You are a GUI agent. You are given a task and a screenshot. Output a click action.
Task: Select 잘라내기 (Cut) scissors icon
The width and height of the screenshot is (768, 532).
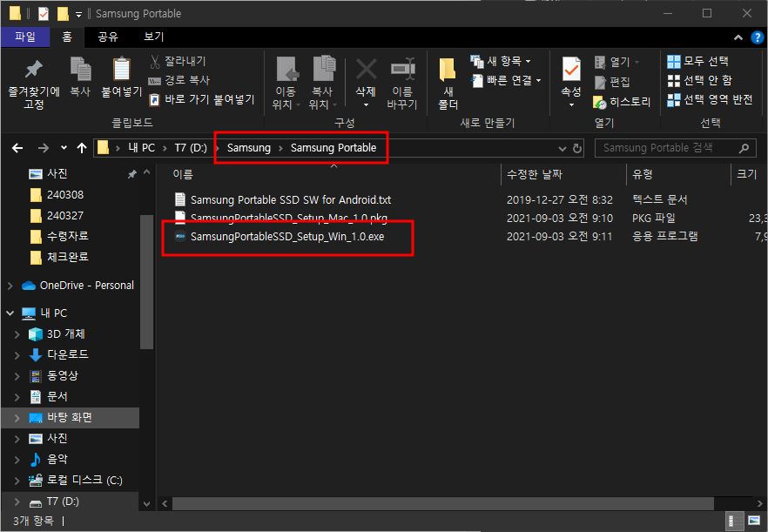[x=178, y=61]
